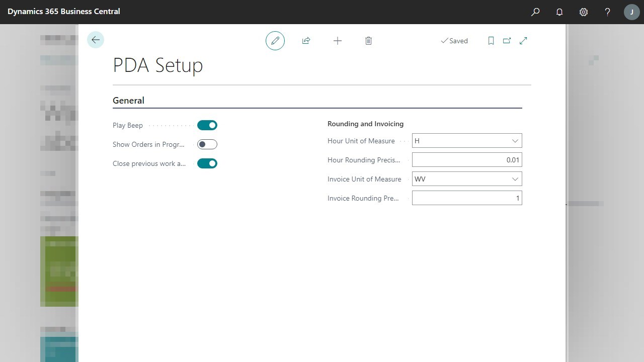Open the search magnifier
644x362 pixels.
pyautogui.click(x=535, y=12)
